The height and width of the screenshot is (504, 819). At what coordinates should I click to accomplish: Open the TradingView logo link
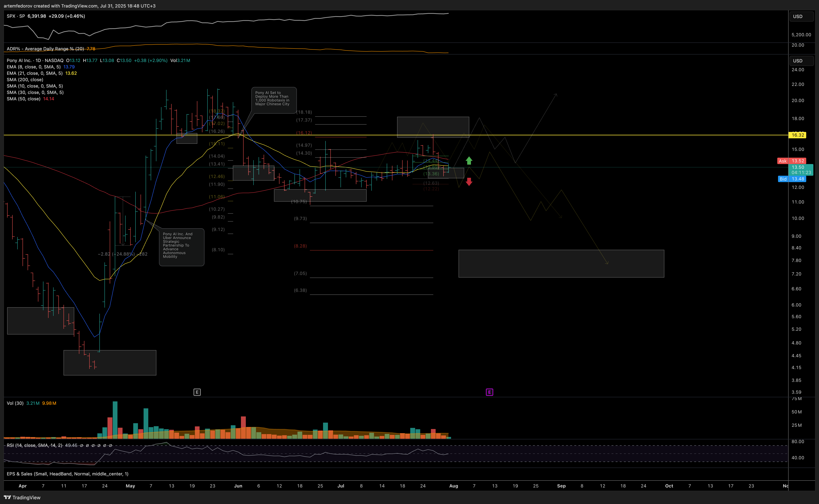22,497
